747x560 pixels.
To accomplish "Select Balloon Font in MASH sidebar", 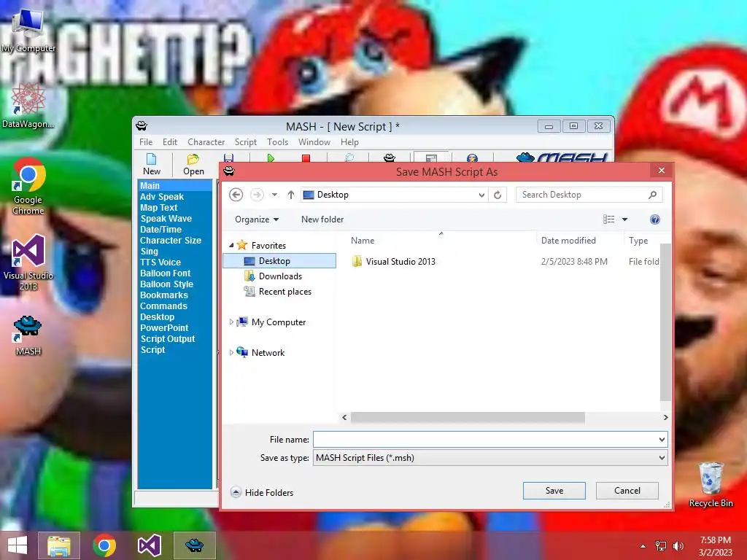I will pyautogui.click(x=165, y=273).
